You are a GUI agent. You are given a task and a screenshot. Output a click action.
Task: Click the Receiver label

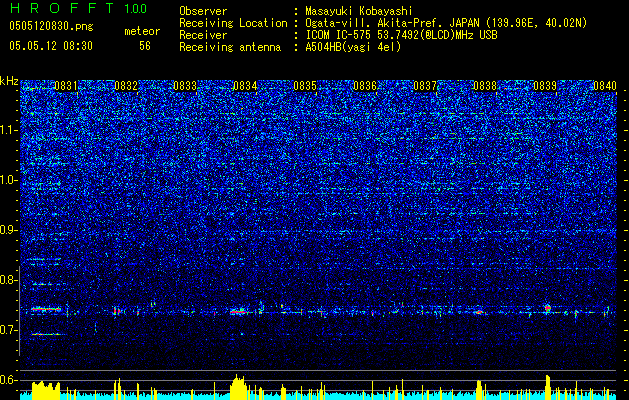tap(203, 35)
